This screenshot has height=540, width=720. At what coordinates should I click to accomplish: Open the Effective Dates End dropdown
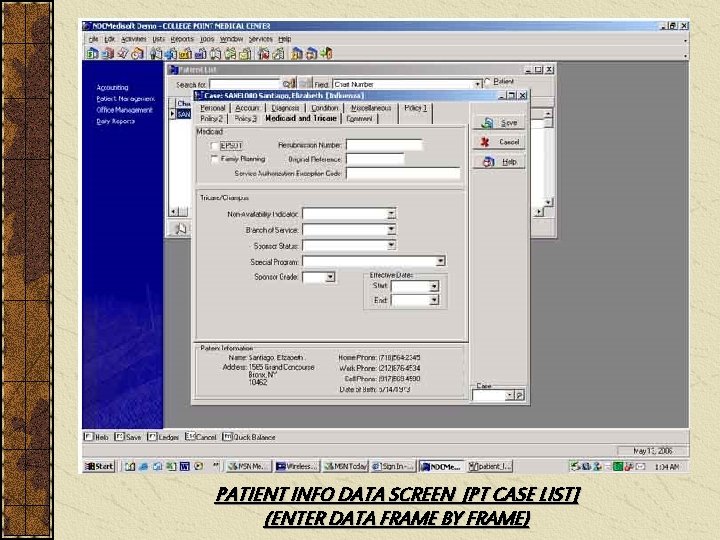point(434,300)
